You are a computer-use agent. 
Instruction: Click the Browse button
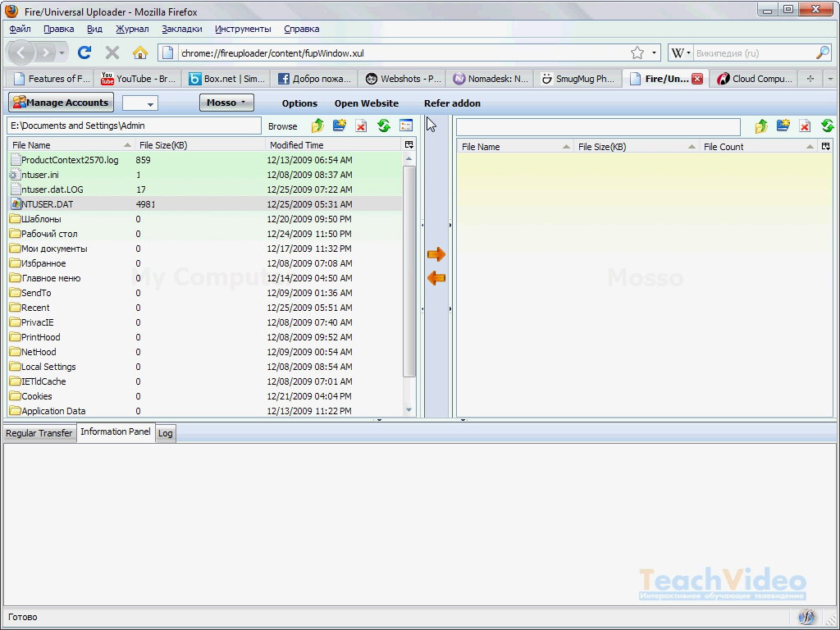(282, 126)
